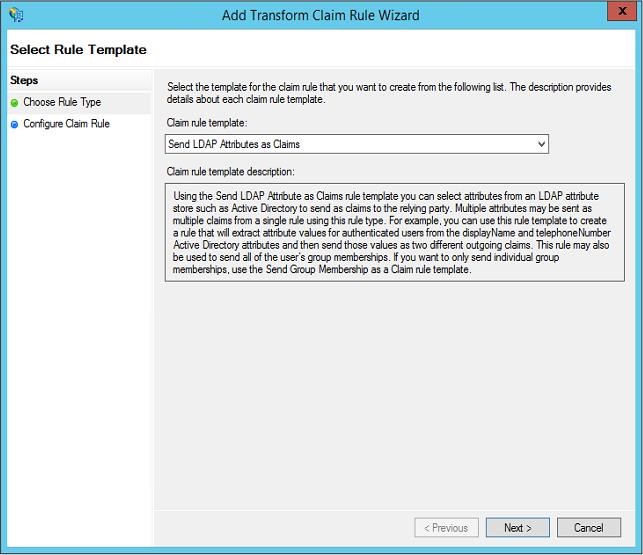
Task: Go to the Choose Rule Type step
Action: (62, 102)
